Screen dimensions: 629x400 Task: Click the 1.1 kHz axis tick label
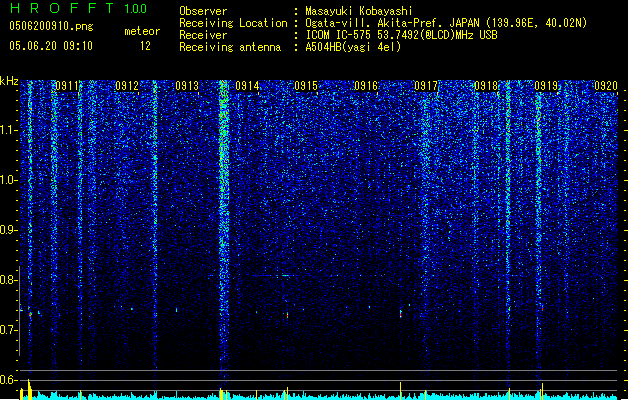point(8,130)
